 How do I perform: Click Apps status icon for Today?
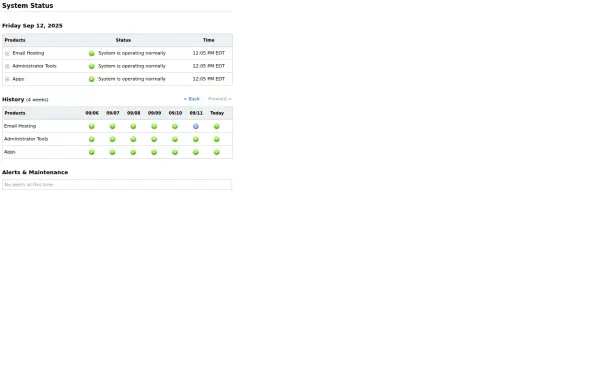coord(217,152)
